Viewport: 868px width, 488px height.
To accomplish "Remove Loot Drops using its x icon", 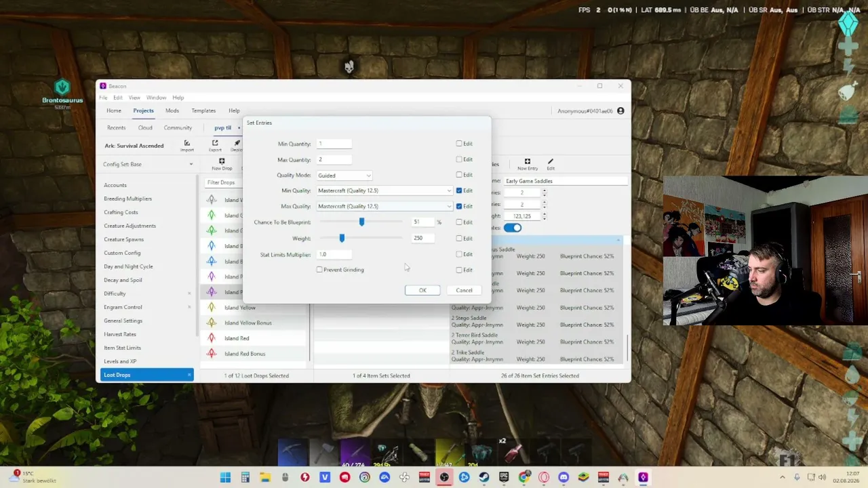I will (189, 375).
